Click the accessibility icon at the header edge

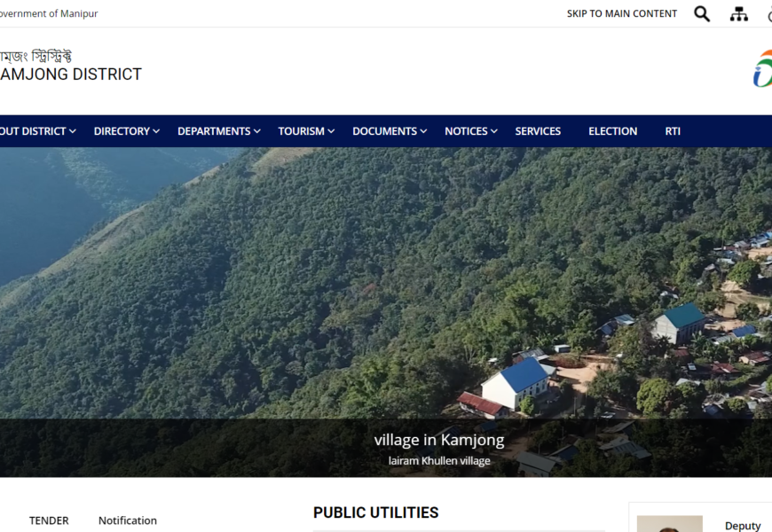click(769, 15)
